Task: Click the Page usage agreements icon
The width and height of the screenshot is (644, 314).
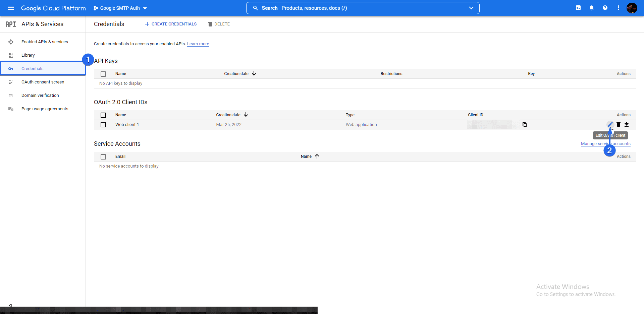Action: [x=11, y=109]
